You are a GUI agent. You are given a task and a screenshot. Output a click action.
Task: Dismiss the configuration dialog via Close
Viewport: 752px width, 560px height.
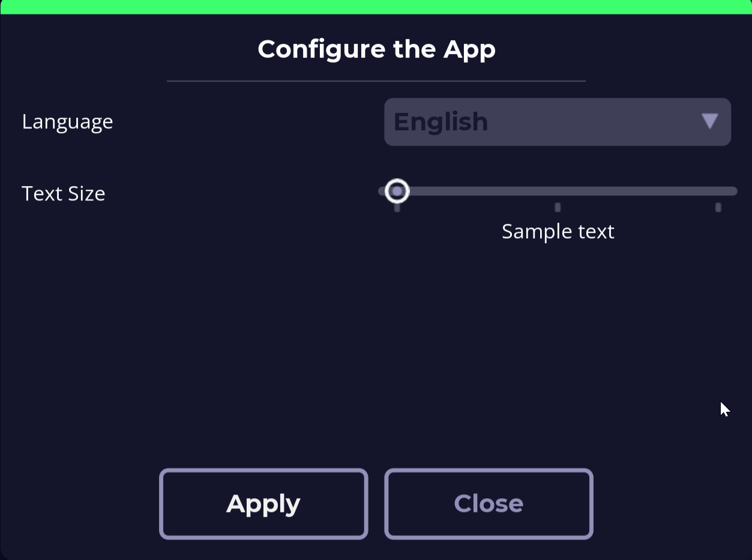tap(488, 504)
